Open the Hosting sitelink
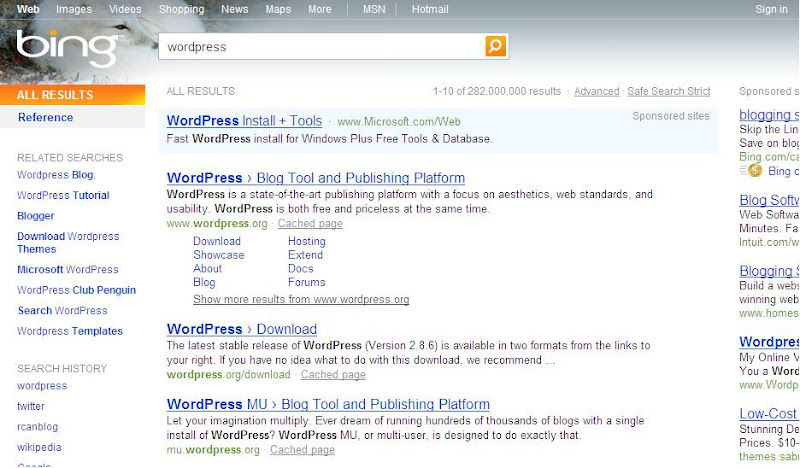Viewport: 800px width, 468px height. click(x=307, y=241)
